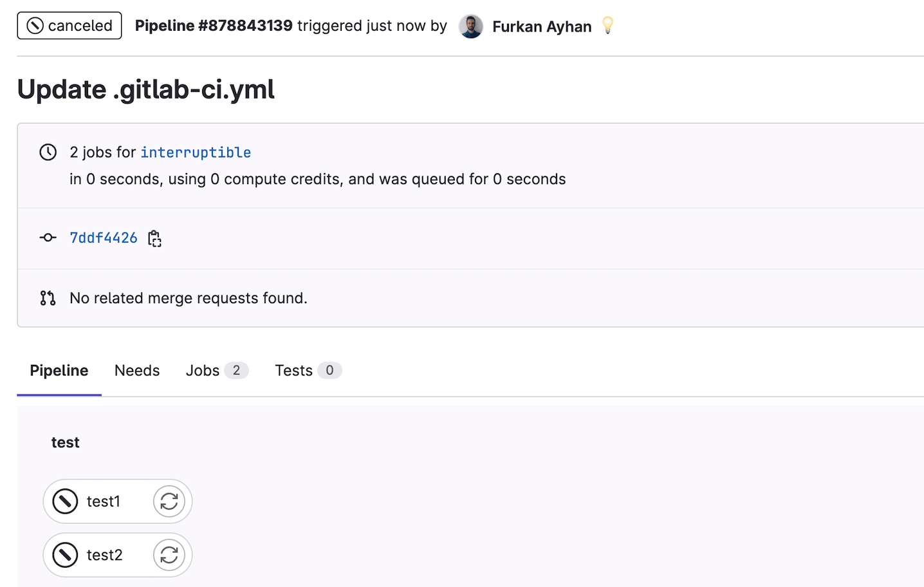Click the merge request icon

click(x=48, y=298)
